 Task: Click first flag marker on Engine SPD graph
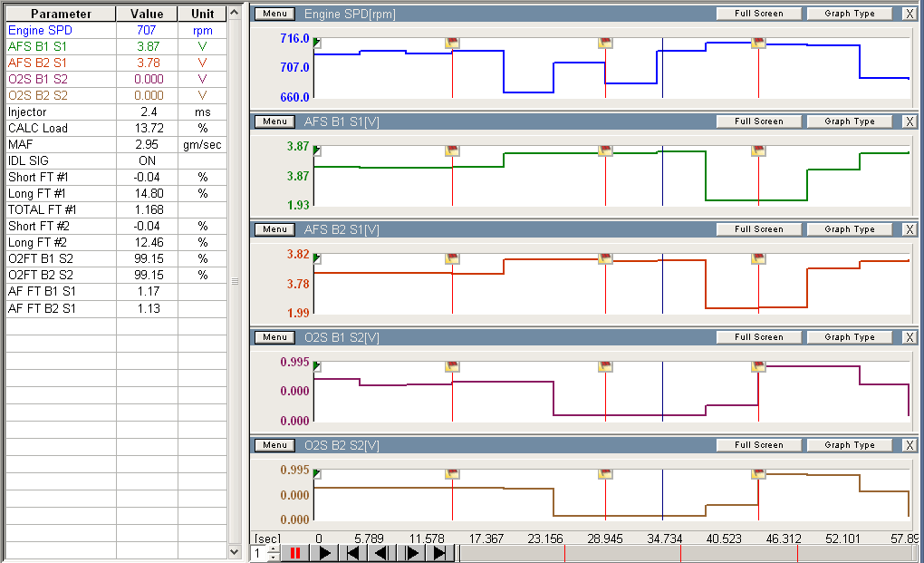(452, 43)
